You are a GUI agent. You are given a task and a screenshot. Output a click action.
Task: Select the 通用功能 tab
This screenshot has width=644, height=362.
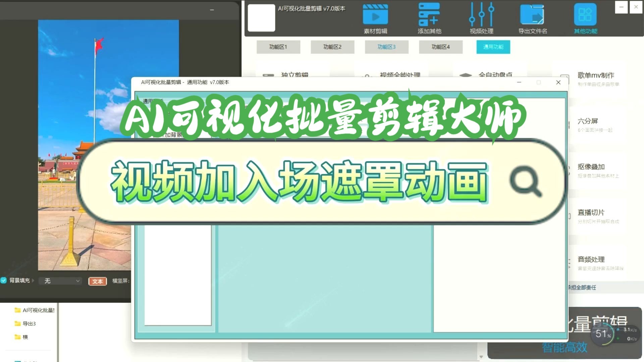(x=493, y=47)
